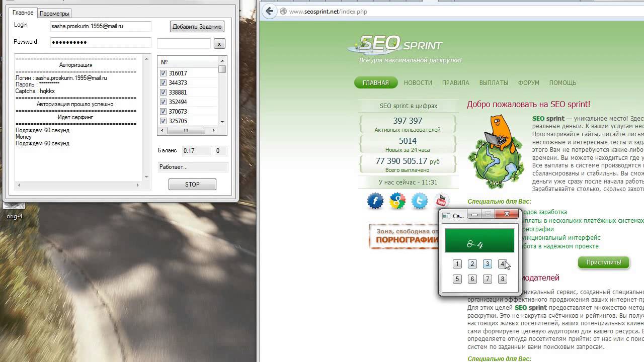Click the task list horizontal scrollbar thumb

[186, 130]
